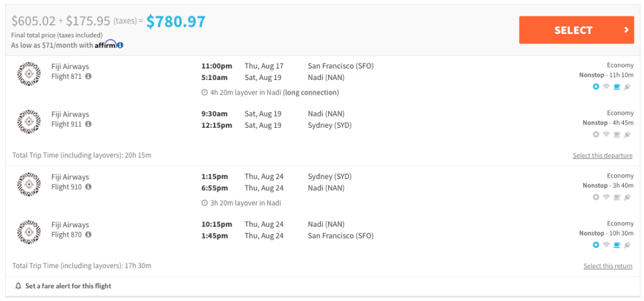644x301 pixels.
Task: Click Fiji Airways logo for Flight 871
Action: [x=29, y=73]
